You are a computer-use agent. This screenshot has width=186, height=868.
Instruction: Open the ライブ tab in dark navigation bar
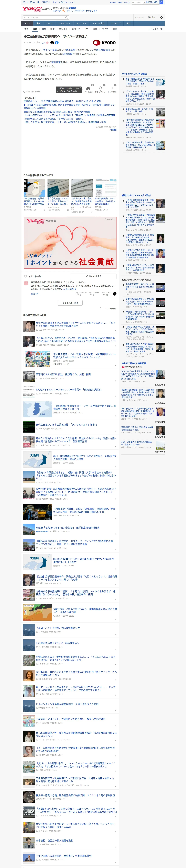[49, 24]
